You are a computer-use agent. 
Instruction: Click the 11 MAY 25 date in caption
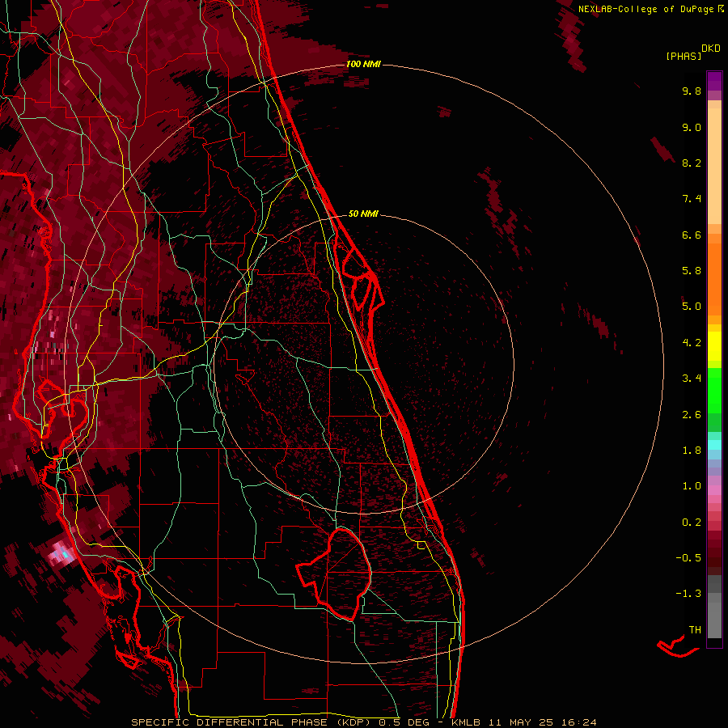(x=521, y=722)
